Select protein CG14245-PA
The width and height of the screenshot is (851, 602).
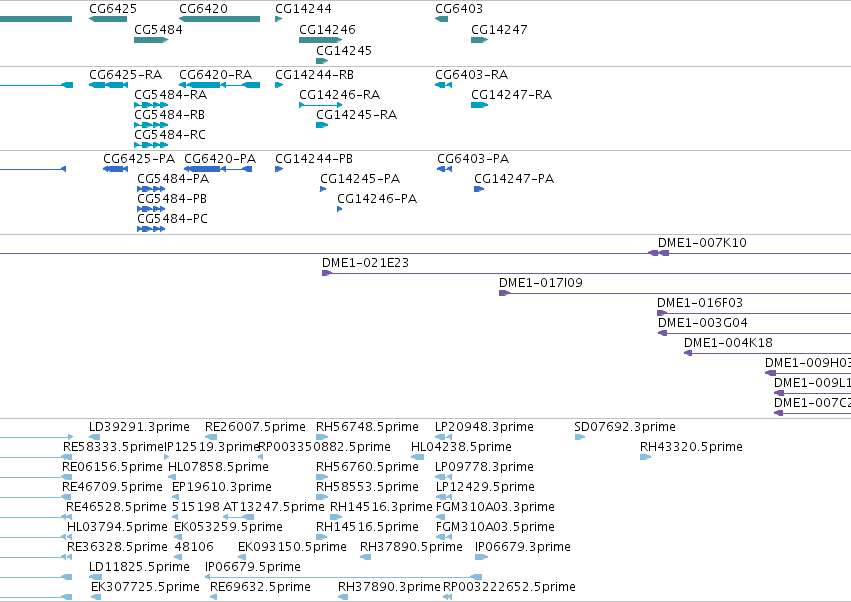click(360, 179)
